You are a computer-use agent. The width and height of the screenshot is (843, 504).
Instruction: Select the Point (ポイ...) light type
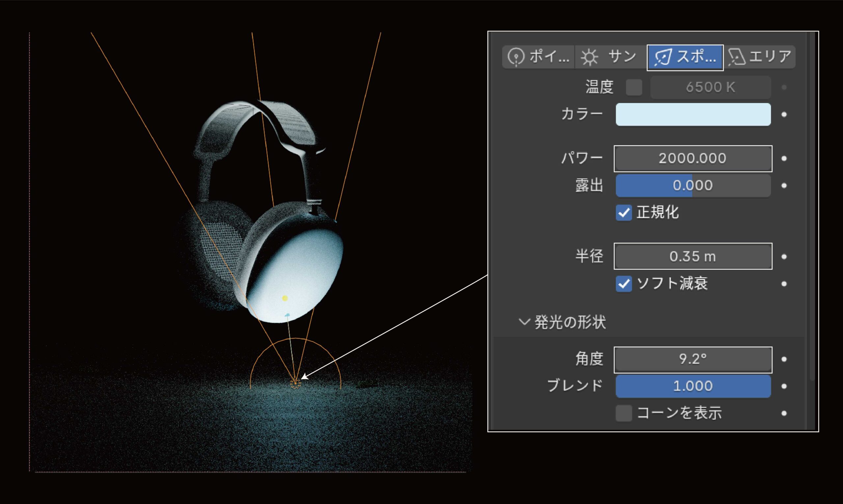click(x=538, y=57)
